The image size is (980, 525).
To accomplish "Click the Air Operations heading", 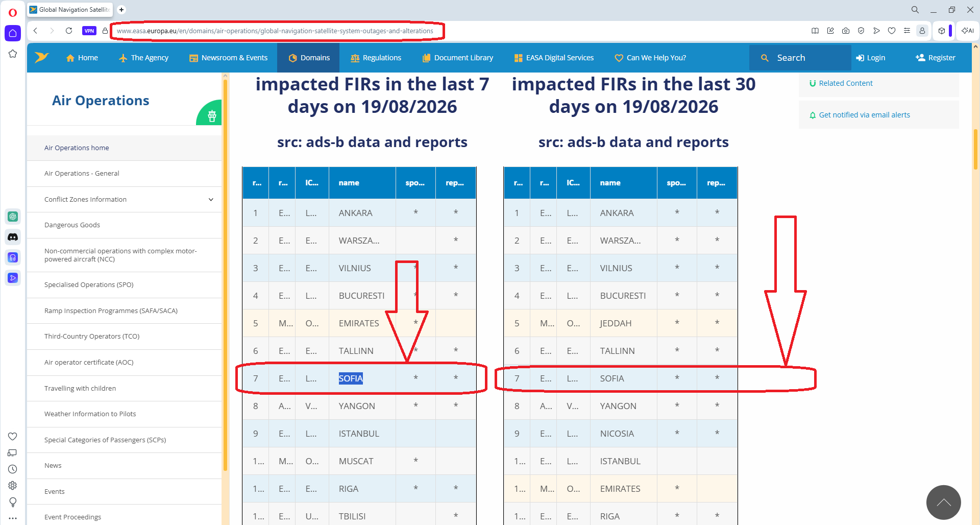I will point(101,101).
